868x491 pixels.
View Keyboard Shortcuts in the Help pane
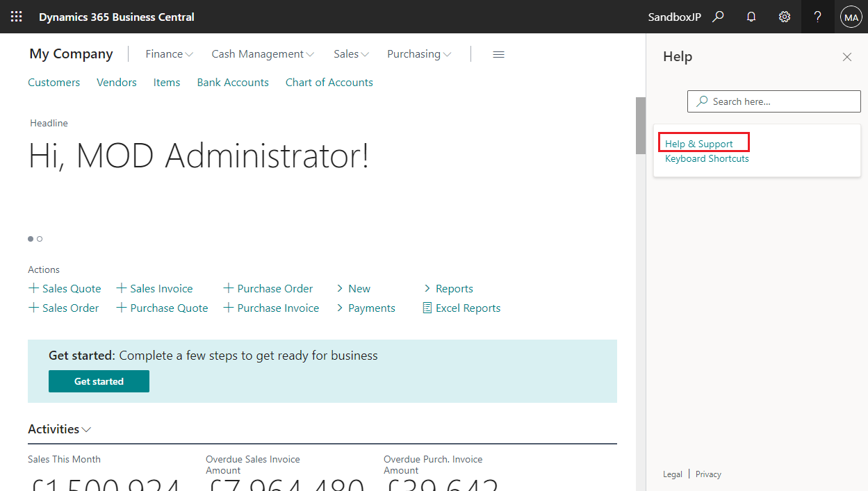coord(707,158)
